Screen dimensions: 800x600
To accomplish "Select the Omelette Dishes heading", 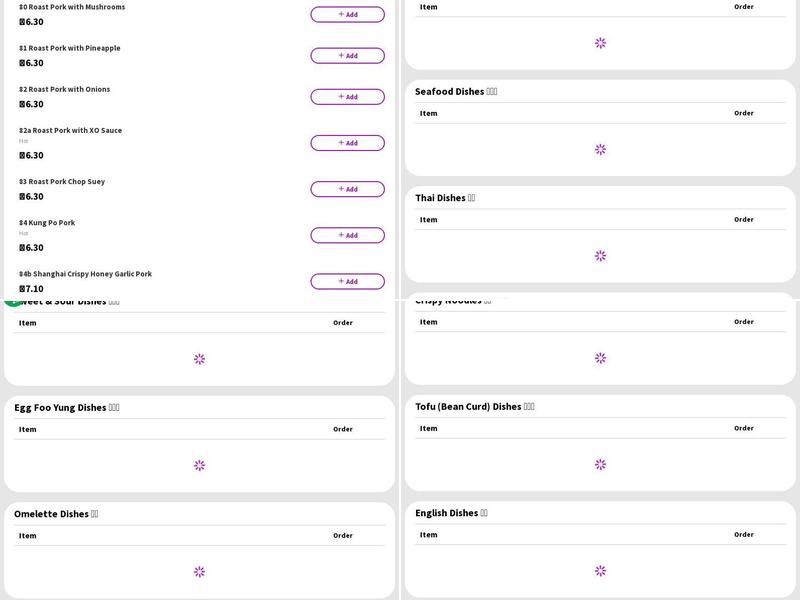I will (56, 514).
